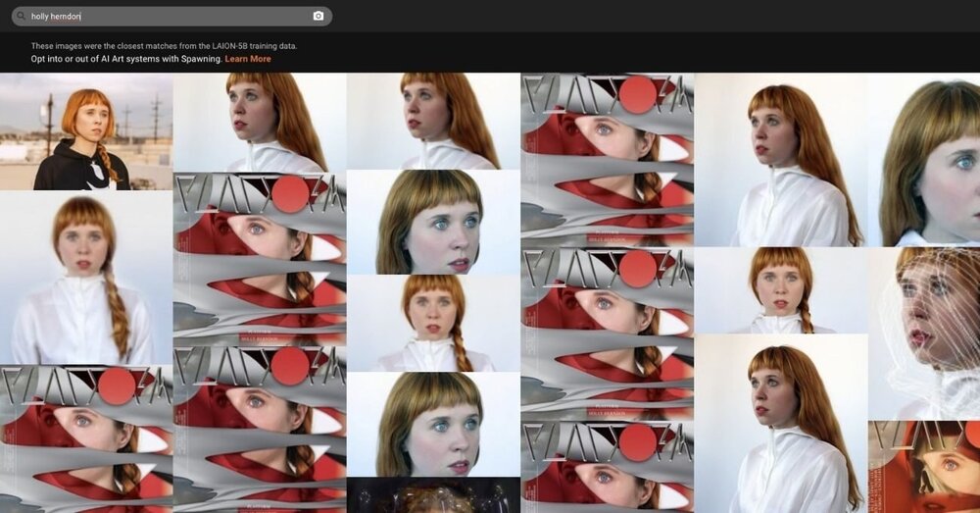Open the side-profile portrait atop third column

point(433,122)
